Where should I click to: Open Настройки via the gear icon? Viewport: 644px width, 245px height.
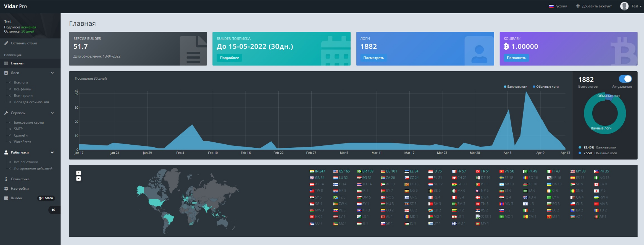coord(6,189)
